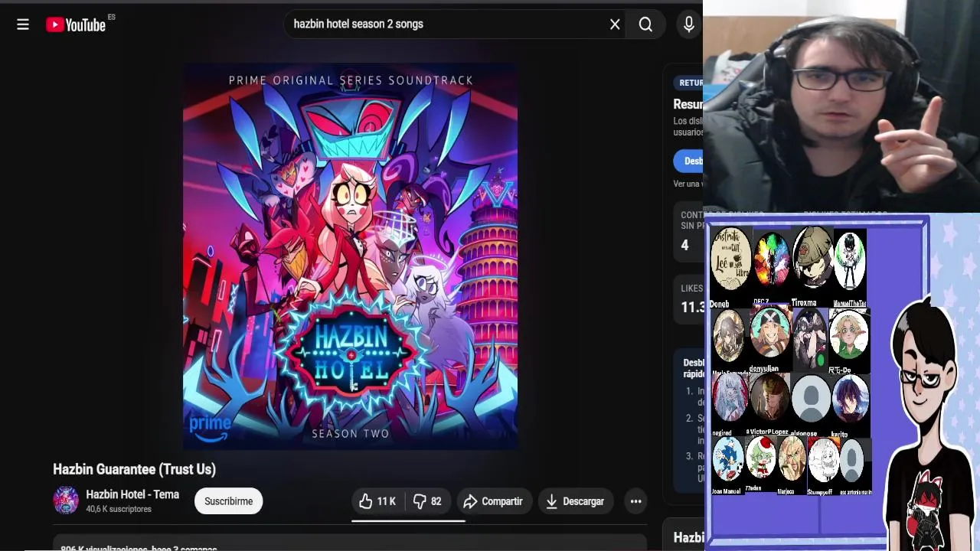Open the Hazbin Hotel - Tema channel avatar
980x551 pixels.
(x=66, y=500)
